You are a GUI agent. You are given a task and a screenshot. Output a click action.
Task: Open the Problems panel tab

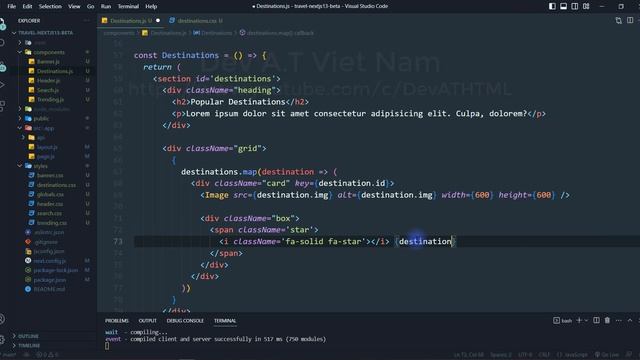click(x=117, y=320)
